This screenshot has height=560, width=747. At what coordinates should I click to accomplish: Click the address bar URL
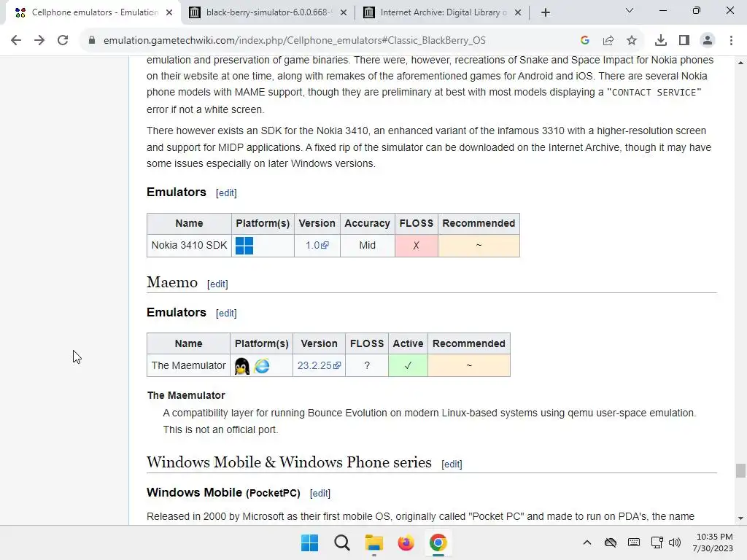(295, 41)
